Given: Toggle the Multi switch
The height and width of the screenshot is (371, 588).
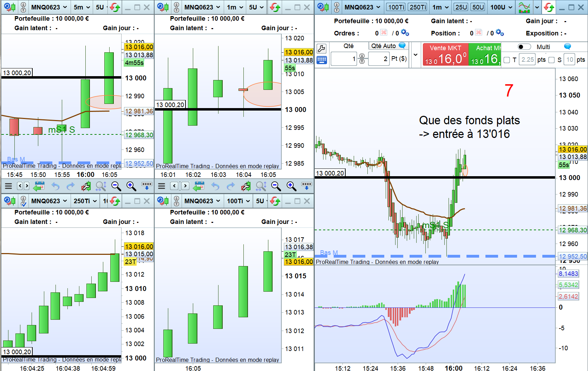Looking at the screenshot, I should pos(524,47).
